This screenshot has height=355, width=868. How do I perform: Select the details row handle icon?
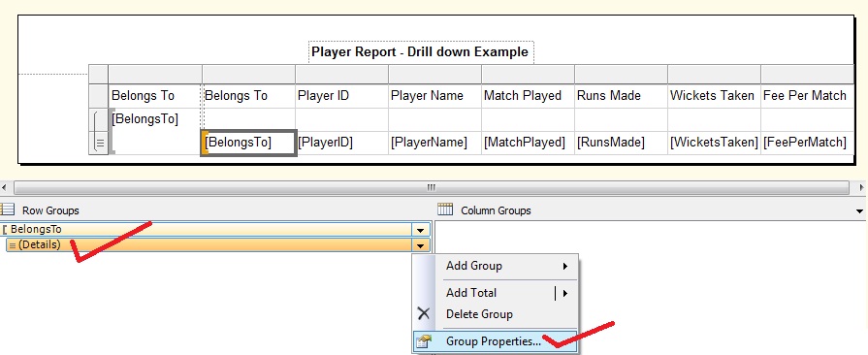[99, 143]
